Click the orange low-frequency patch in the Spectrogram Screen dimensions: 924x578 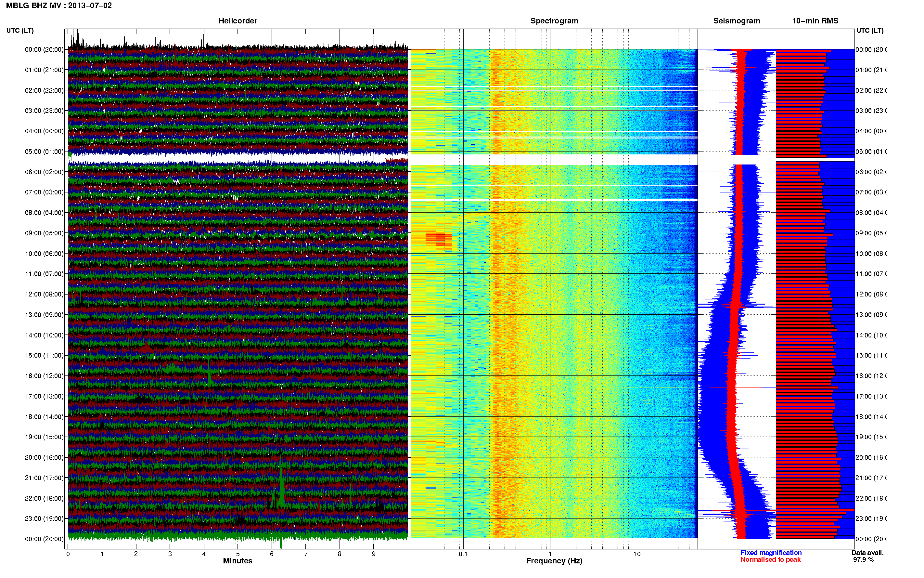point(439,239)
